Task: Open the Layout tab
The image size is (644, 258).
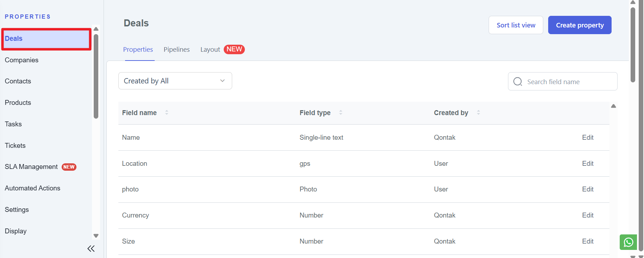Action: pos(210,50)
